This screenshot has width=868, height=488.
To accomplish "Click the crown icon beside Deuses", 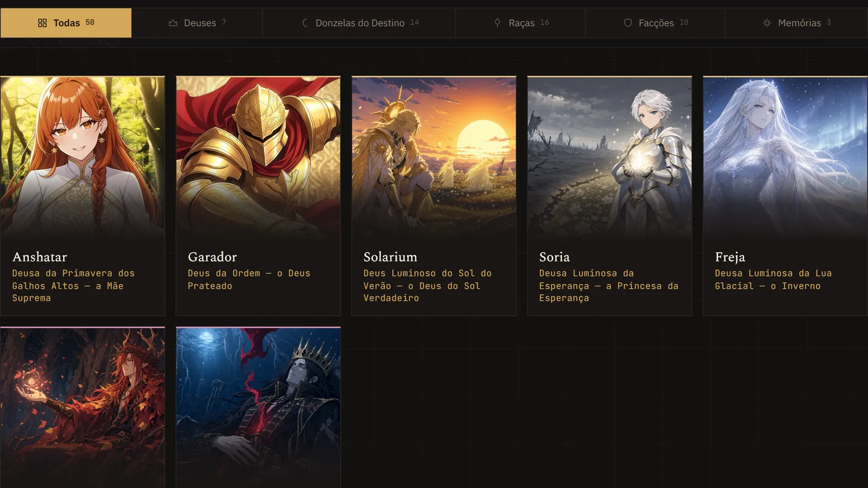I will tap(173, 23).
